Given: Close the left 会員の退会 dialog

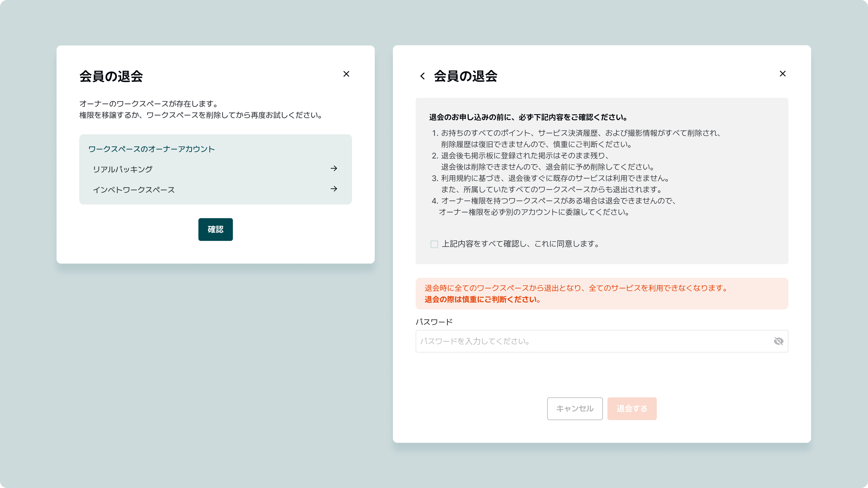Looking at the screenshot, I should coord(346,74).
